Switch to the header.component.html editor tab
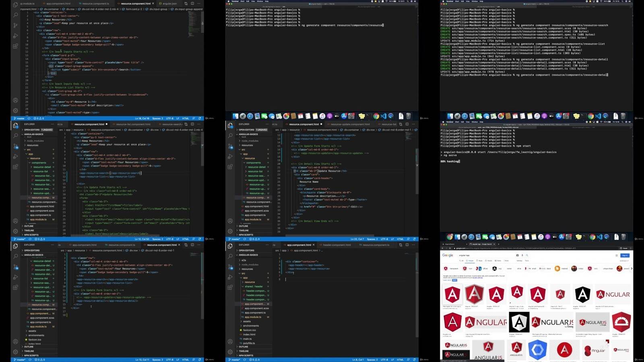644x362 pixels. pyautogui.click(x=337, y=245)
